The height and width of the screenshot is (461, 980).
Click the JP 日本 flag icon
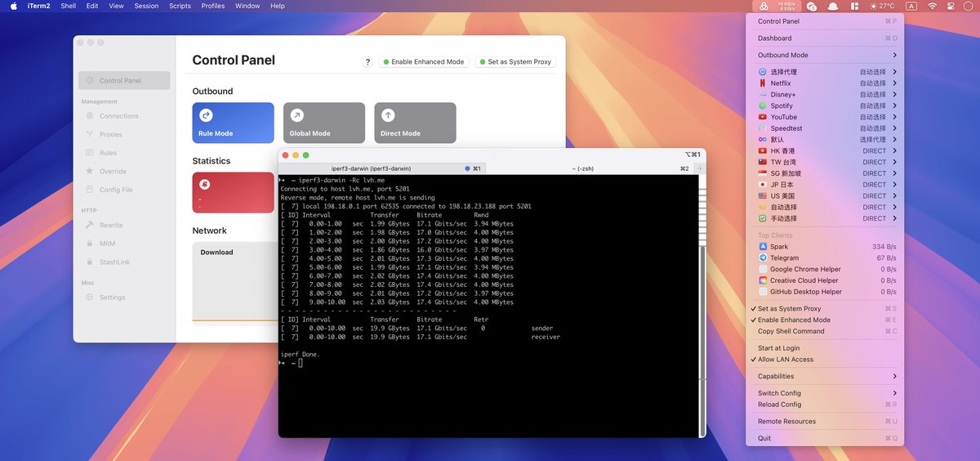pos(763,185)
